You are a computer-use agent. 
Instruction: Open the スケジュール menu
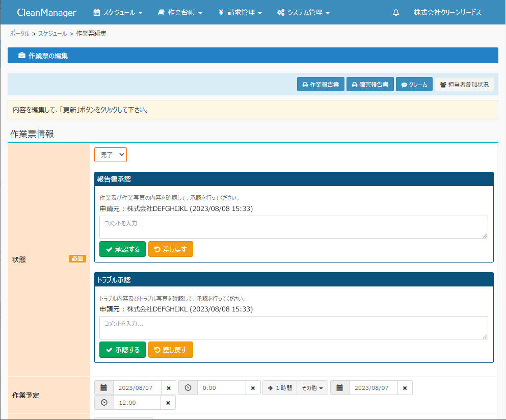pyautogui.click(x=118, y=13)
